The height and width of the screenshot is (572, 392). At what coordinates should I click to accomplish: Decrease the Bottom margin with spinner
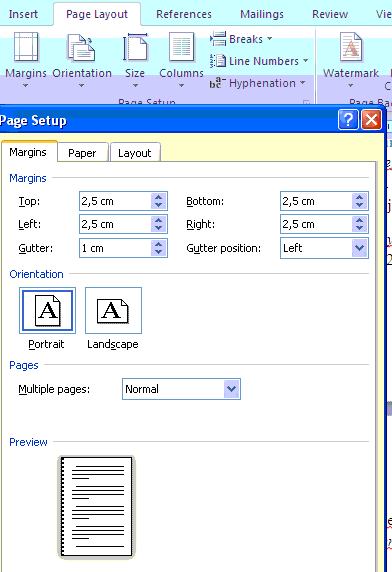click(x=360, y=205)
